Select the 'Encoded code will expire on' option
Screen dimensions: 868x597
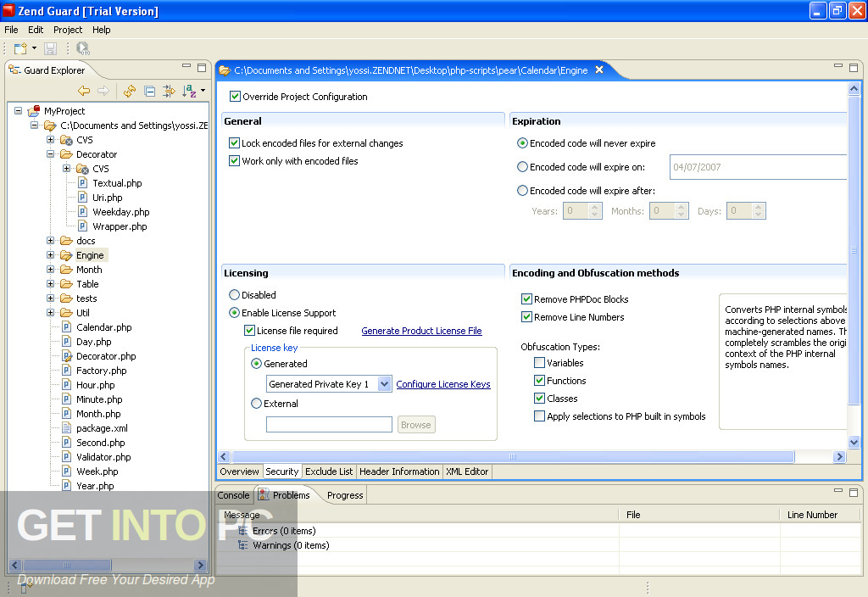pos(522,167)
